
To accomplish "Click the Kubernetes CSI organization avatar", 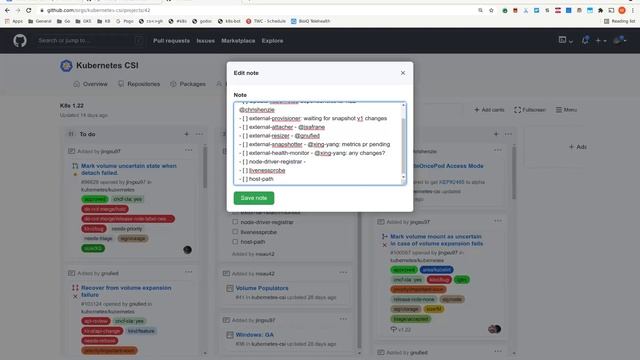I will coord(66,65).
